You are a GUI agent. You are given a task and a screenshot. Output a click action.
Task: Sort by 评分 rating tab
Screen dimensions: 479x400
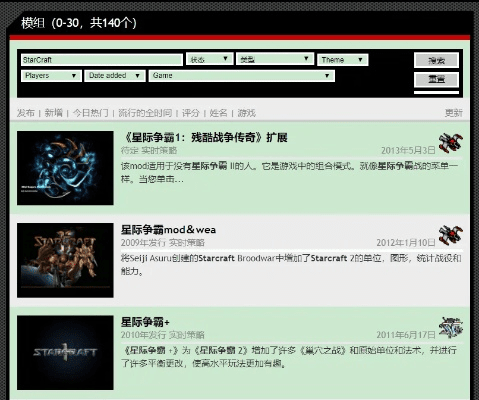click(x=191, y=113)
